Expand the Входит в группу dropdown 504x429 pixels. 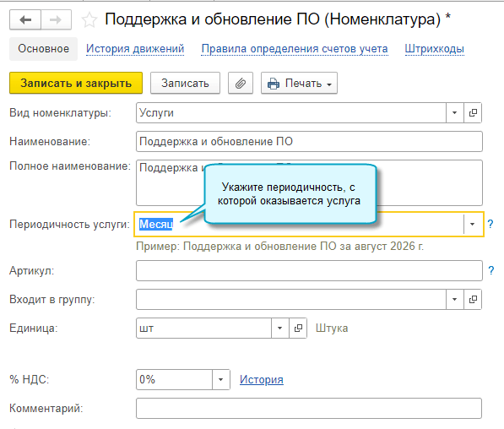[455, 300]
